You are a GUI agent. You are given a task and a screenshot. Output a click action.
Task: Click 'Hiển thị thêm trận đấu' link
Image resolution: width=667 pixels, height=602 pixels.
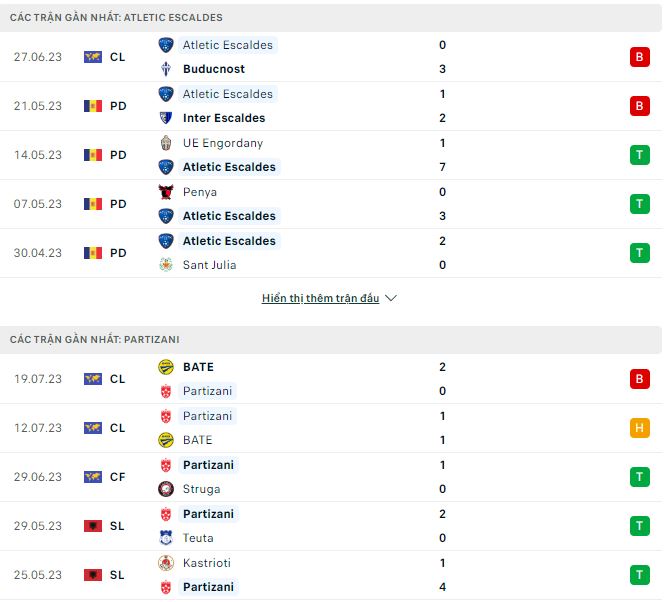point(320,299)
